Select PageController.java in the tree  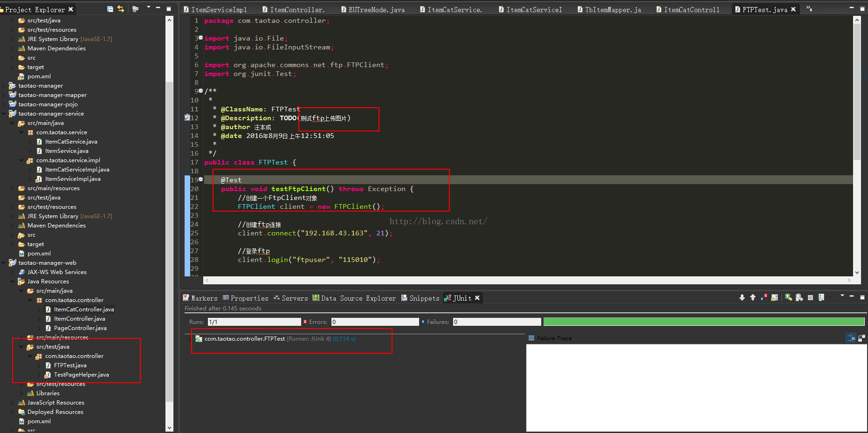coord(80,328)
